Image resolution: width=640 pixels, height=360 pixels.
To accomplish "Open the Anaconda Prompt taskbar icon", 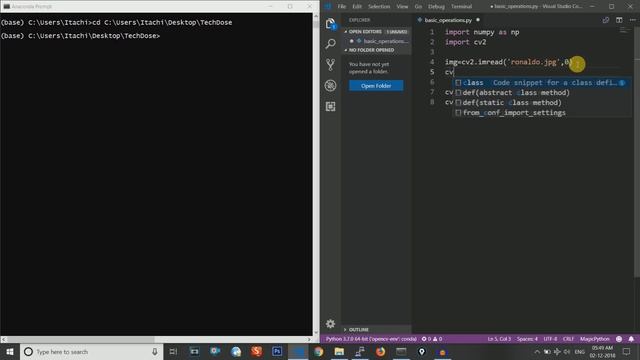I will pos(401,351).
